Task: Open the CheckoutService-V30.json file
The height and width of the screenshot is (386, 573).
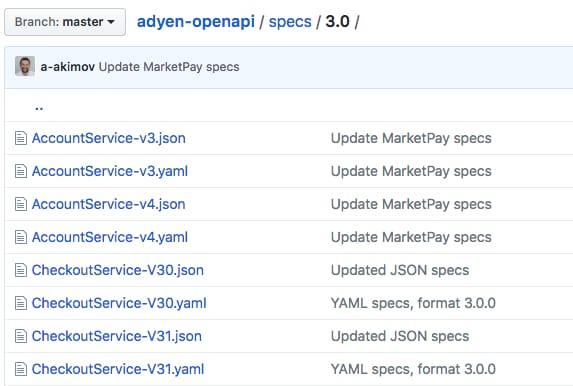Action: pos(118,270)
